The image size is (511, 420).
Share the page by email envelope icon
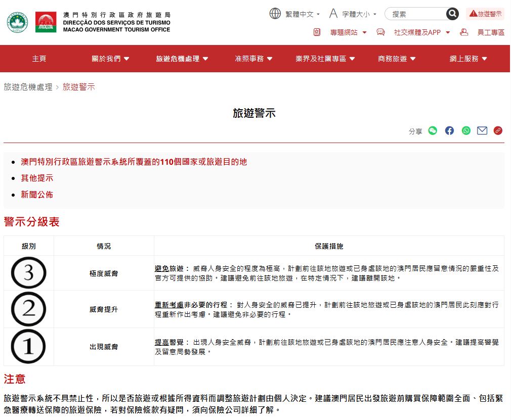point(482,130)
